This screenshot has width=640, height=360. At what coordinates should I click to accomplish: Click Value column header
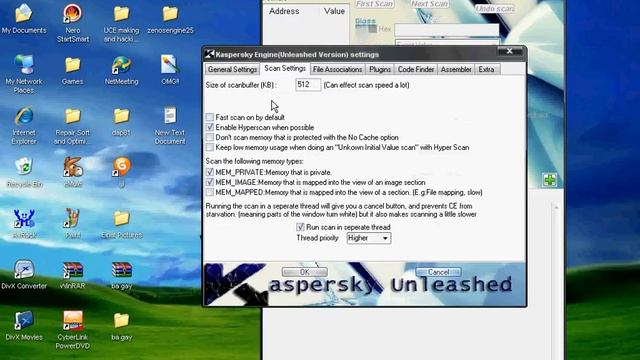click(x=334, y=11)
